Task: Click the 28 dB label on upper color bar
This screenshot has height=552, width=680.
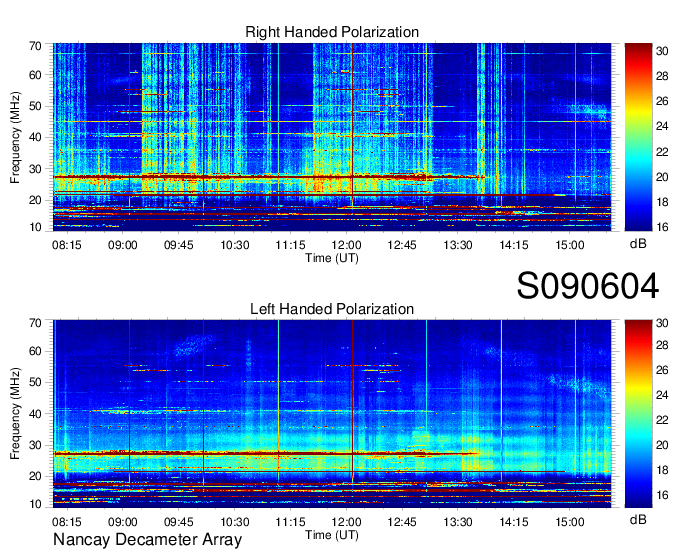Action: pyautogui.click(x=662, y=76)
